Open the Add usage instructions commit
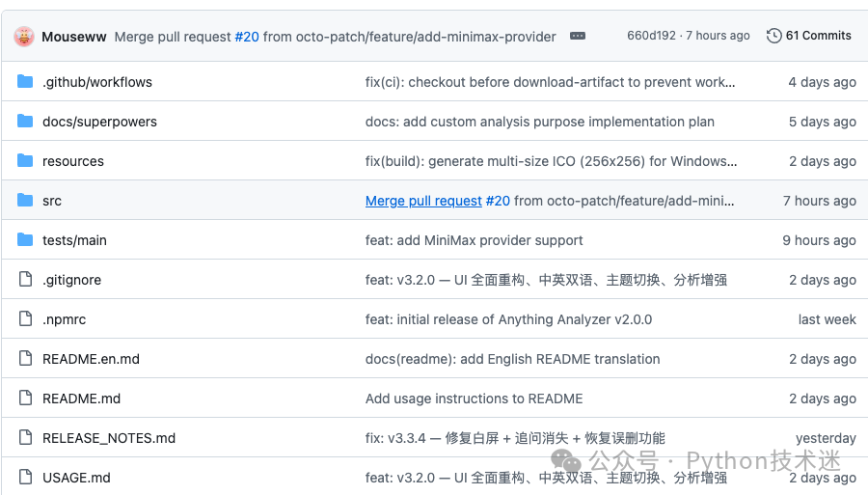The image size is (868, 495). click(474, 399)
